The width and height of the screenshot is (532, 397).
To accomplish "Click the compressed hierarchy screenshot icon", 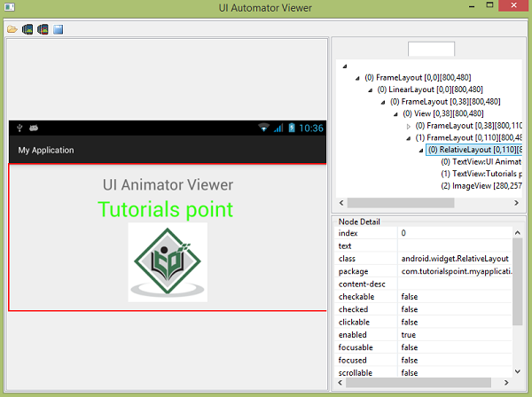I will pos(43,29).
